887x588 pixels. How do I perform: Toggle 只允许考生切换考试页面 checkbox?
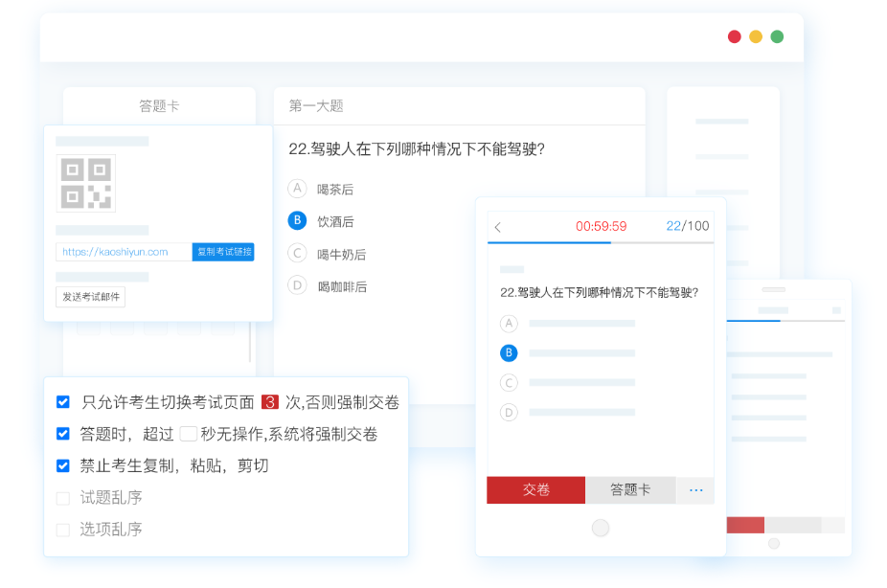click(63, 402)
